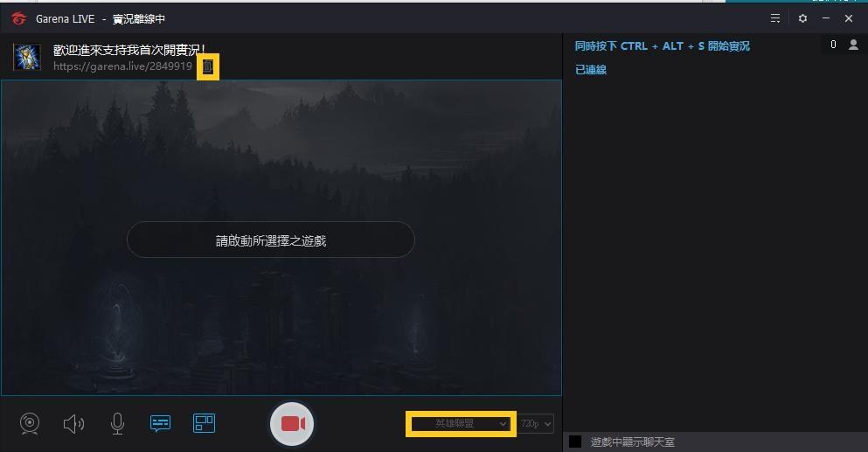This screenshot has height=452, width=868.
Task: Minimize the Garena LIVE window
Action: [826, 19]
